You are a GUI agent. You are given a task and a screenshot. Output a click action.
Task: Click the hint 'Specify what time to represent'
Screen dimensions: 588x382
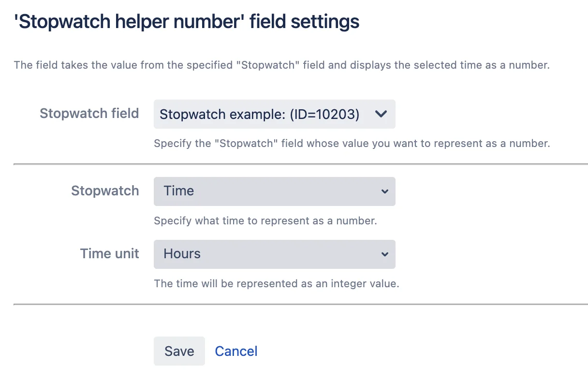pos(265,221)
